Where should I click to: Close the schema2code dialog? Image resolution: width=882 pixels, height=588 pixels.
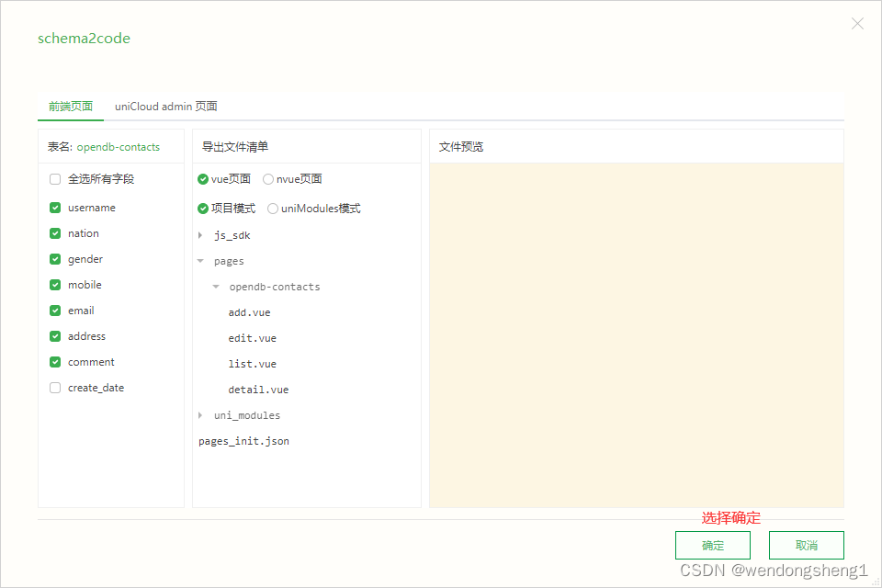pyautogui.click(x=857, y=24)
